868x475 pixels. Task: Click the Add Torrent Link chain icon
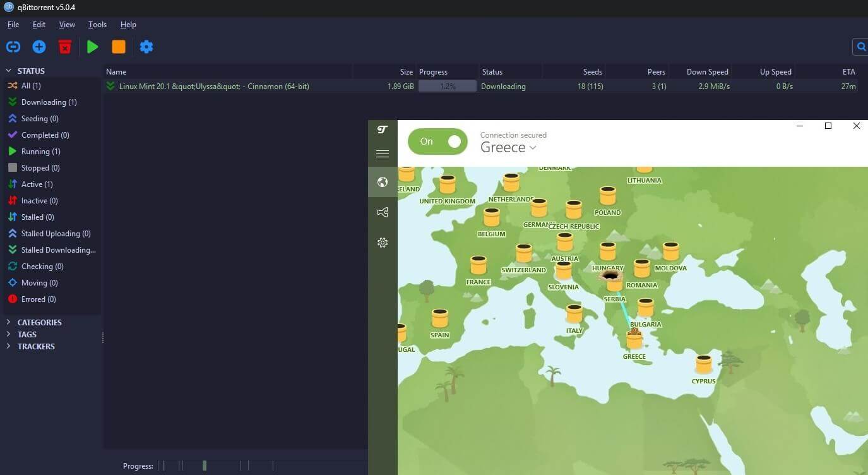(13, 47)
